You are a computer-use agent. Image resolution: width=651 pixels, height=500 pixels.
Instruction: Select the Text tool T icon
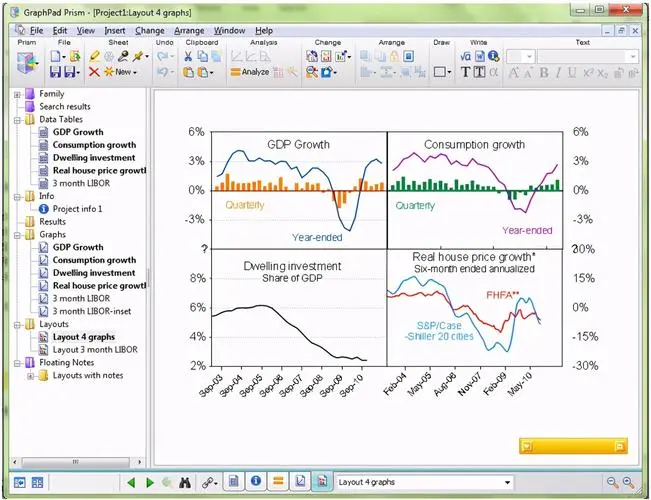point(466,72)
